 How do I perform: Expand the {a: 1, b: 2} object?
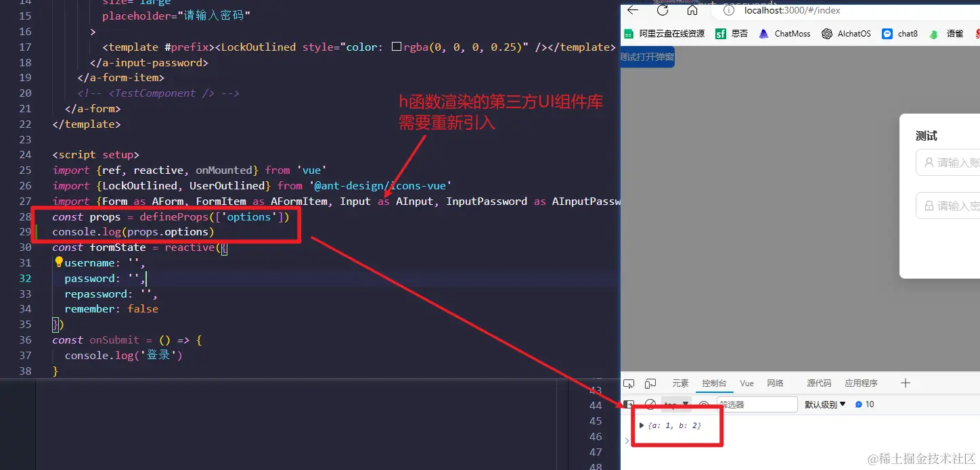pyautogui.click(x=642, y=425)
